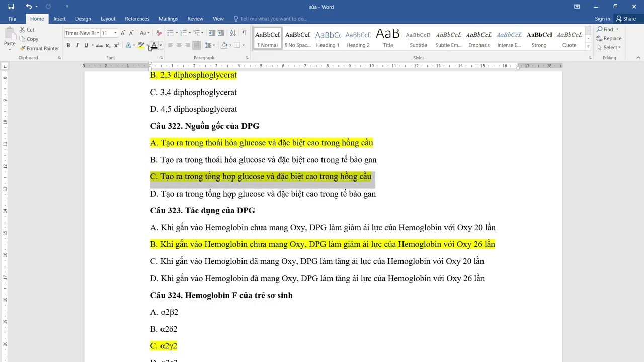This screenshot has width=644, height=362.
Task: Sign in to Office account
Action: pos(602,19)
